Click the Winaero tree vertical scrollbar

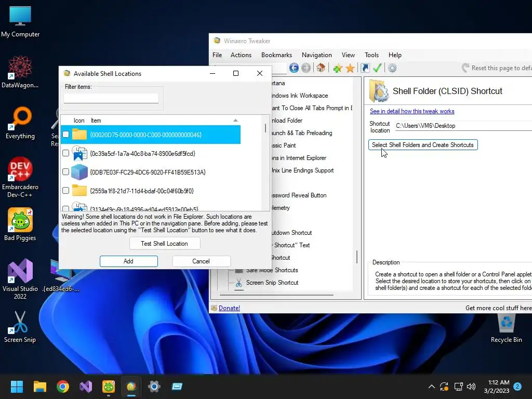coord(356,257)
